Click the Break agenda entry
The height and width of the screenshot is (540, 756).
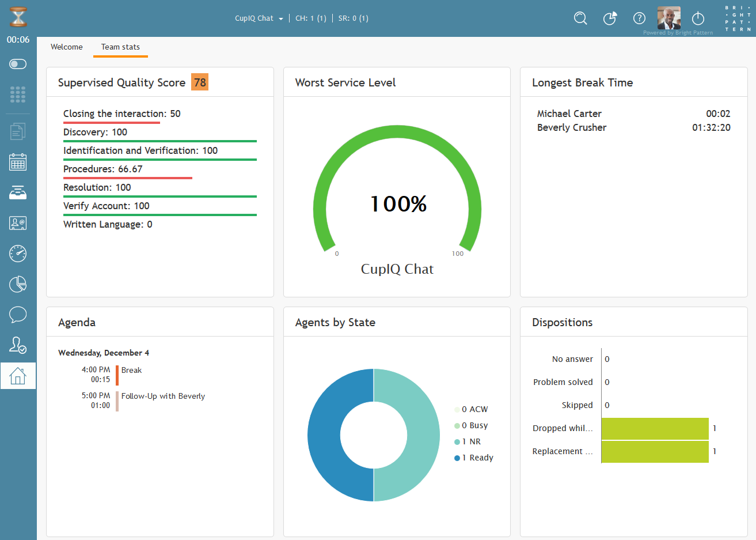(x=131, y=370)
